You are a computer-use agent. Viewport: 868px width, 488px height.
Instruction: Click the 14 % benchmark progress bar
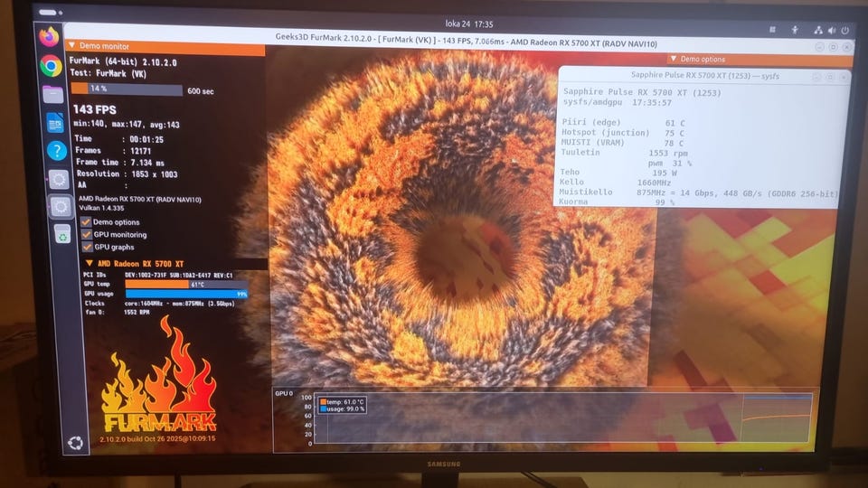127,89
